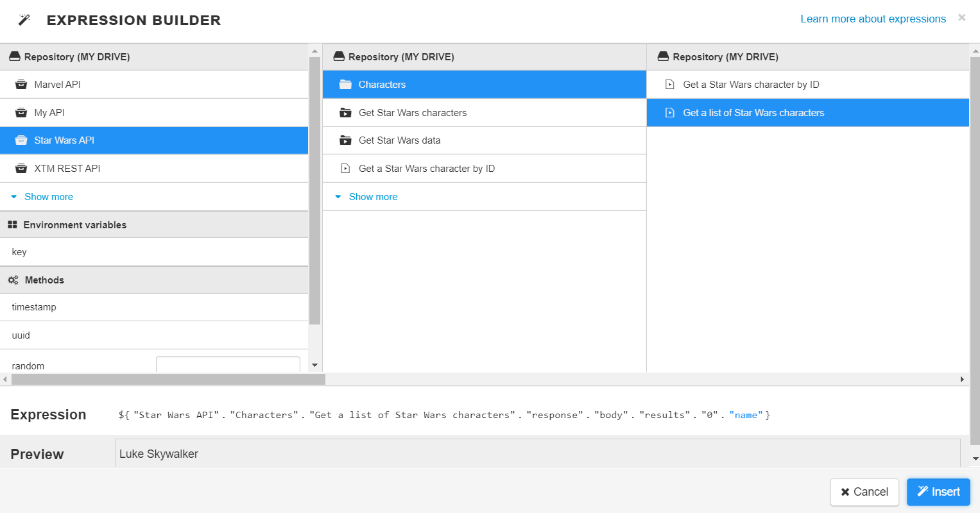Click the dialog vertical scrollbar down arrow
The image size is (980, 513).
[x=976, y=459]
